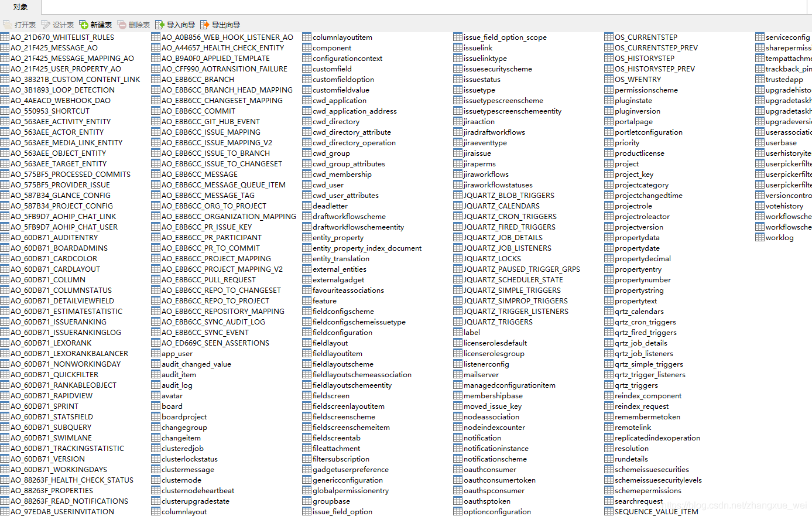Image resolution: width=812 pixels, height=516 pixels.
Task: Select the table icon for AO_60DB71_SPRINT
Action: point(5,406)
